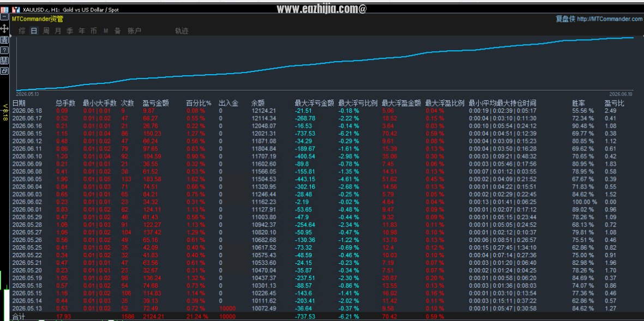Click the 出入金 column header
The height and width of the screenshot is (321, 644).
[228, 103]
